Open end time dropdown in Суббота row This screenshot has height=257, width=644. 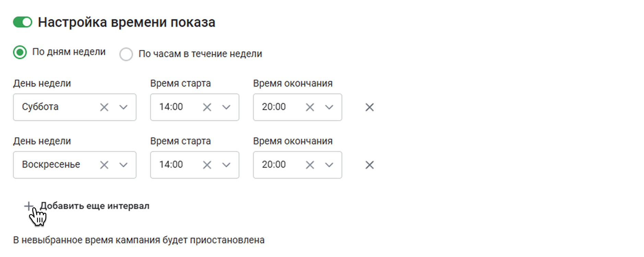329,107
